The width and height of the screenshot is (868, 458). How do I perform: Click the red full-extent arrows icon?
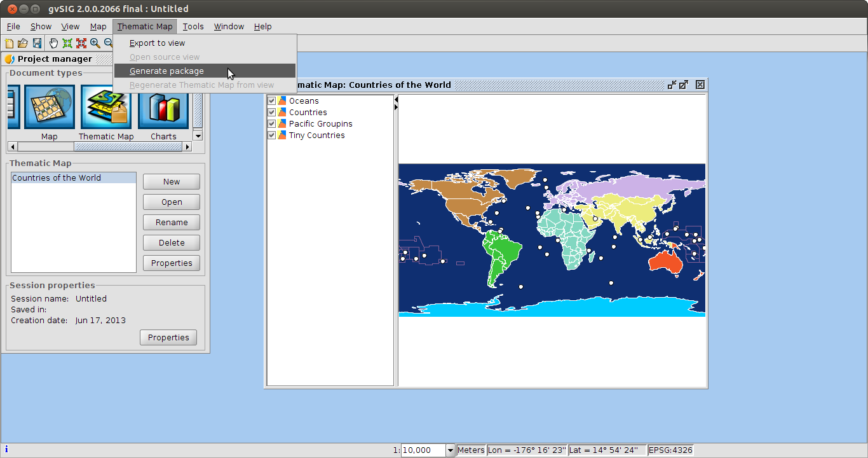[x=81, y=43]
